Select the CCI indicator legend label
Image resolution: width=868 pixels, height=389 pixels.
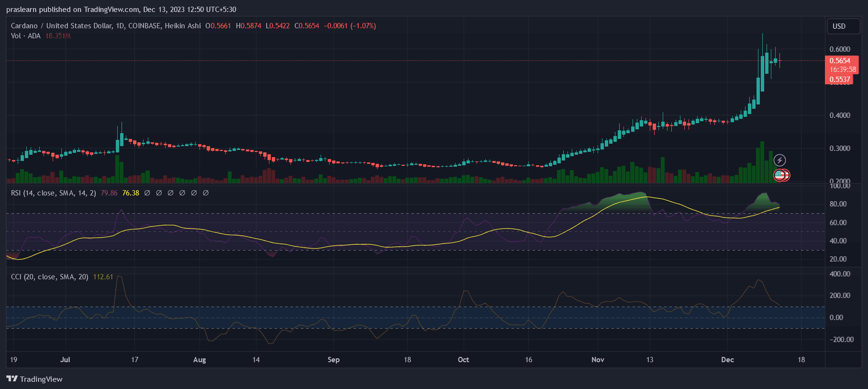[x=49, y=277]
